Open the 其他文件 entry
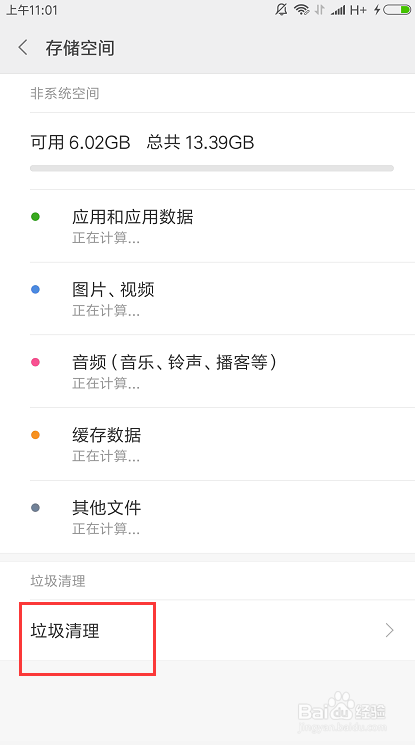The width and height of the screenshot is (415, 745). [x=207, y=516]
